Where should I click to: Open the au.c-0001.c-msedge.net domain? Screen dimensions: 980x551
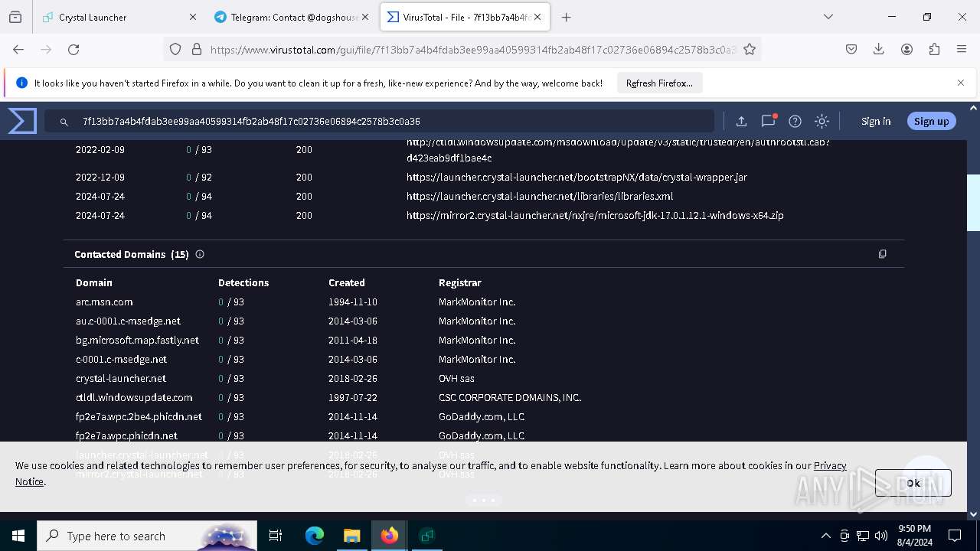pos(128,321)
